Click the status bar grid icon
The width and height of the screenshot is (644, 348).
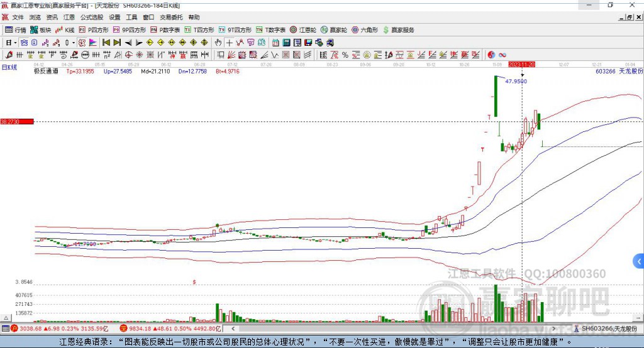click(x=5, y=329)
